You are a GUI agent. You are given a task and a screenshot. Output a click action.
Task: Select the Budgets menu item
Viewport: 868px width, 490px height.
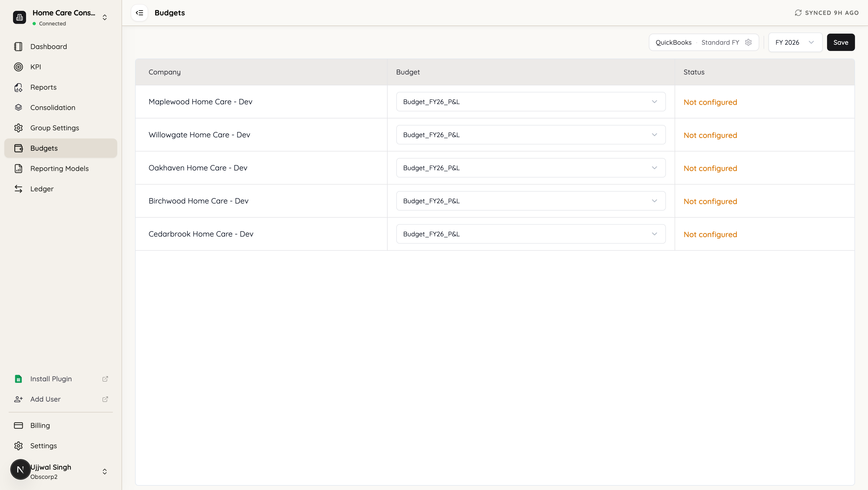[61, 148]
